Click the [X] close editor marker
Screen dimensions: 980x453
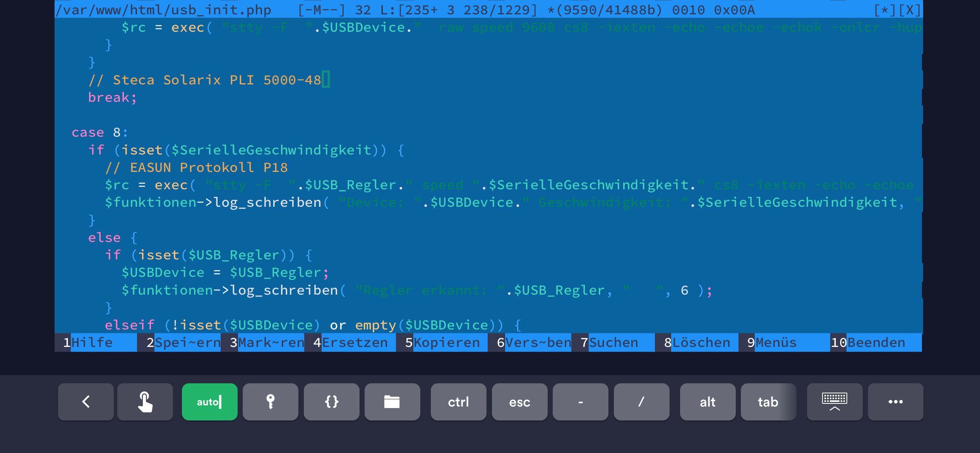910,10
